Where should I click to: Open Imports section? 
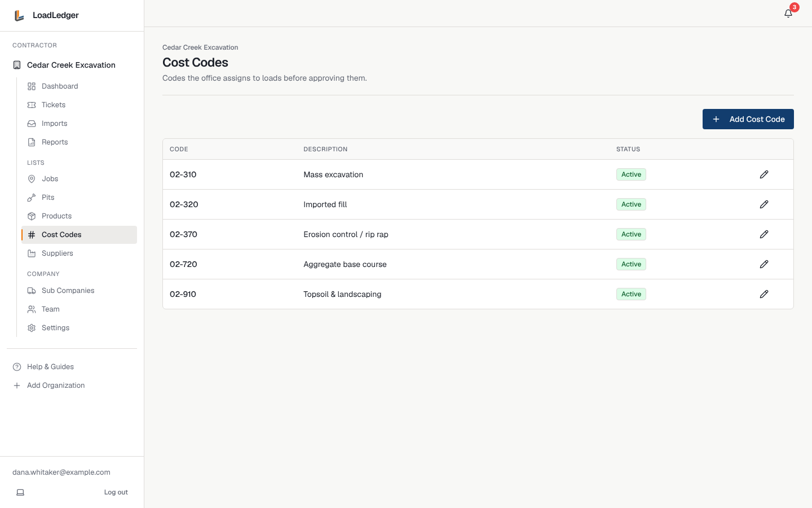79,124
